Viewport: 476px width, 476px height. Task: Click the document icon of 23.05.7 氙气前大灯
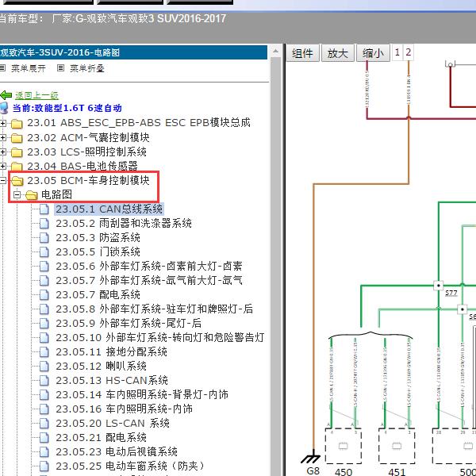tap(44, 281)
